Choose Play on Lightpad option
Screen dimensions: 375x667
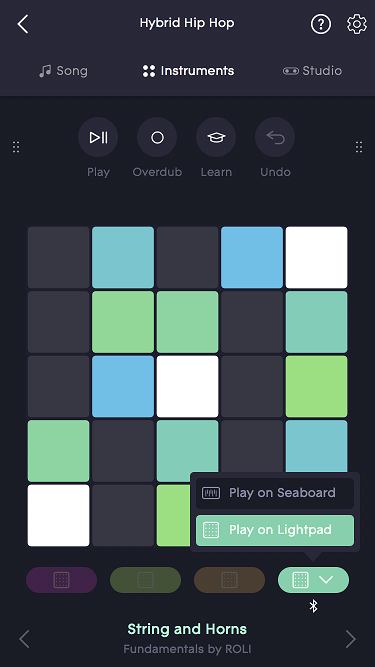coord(275,530)
